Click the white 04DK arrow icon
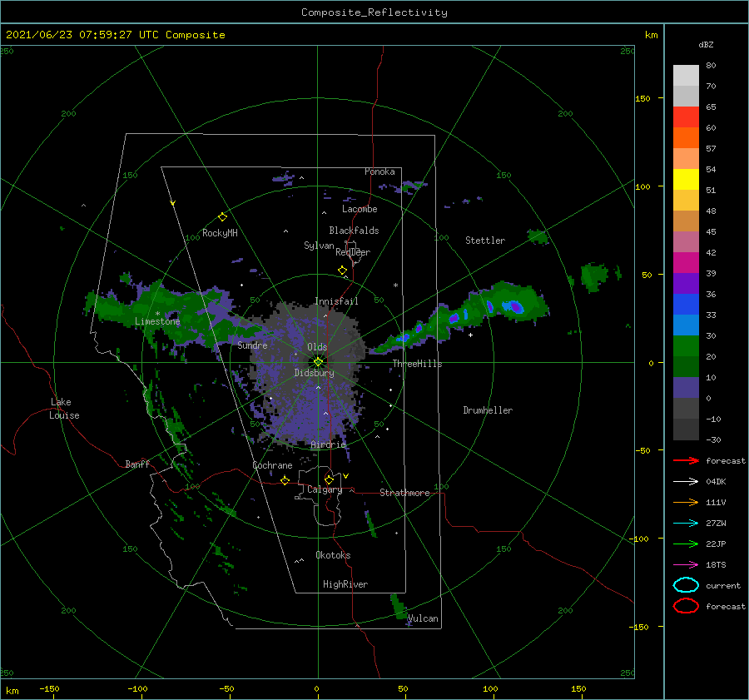This screenshot has height=700, width=749. [x=686, y=482]
